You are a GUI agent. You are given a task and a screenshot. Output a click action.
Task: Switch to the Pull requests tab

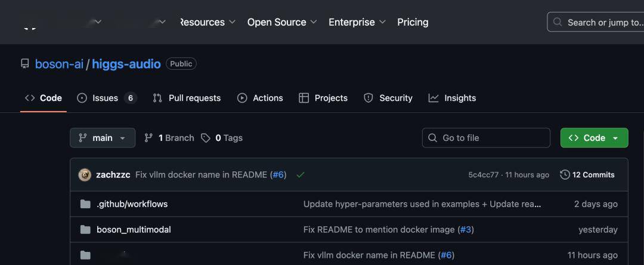coord(187,98)
